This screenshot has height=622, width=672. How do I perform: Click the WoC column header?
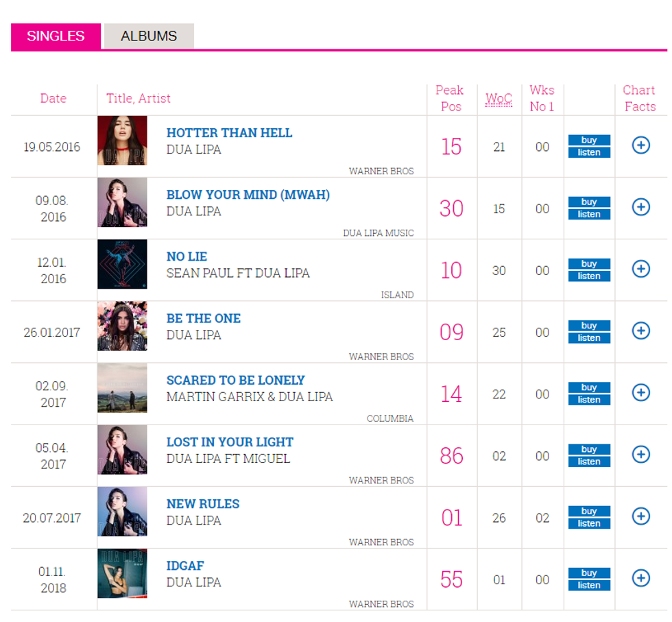pos(499,99)
